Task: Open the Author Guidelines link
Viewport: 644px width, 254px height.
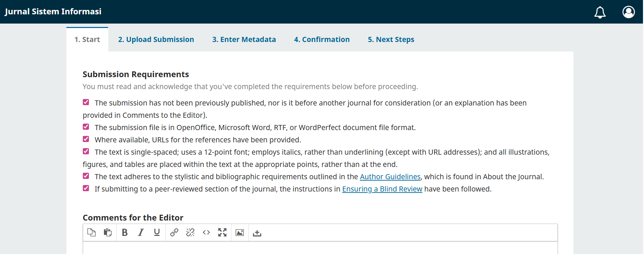Action: click(390, 177)
